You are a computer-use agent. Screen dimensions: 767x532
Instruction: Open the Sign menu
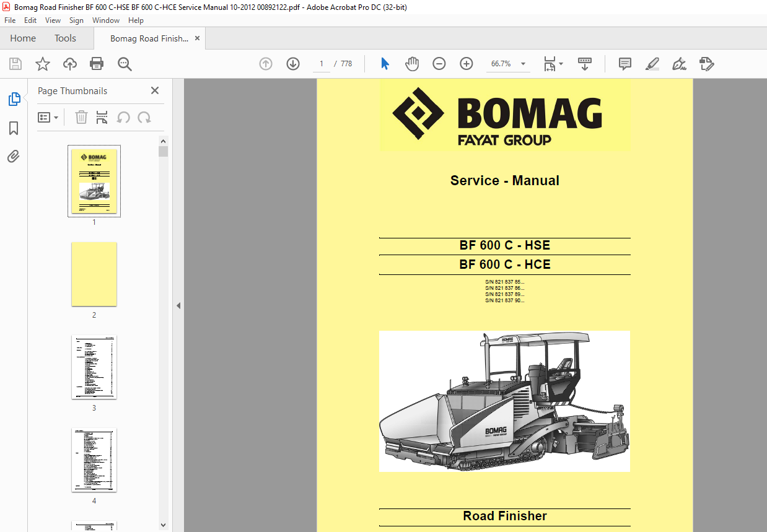76,20
